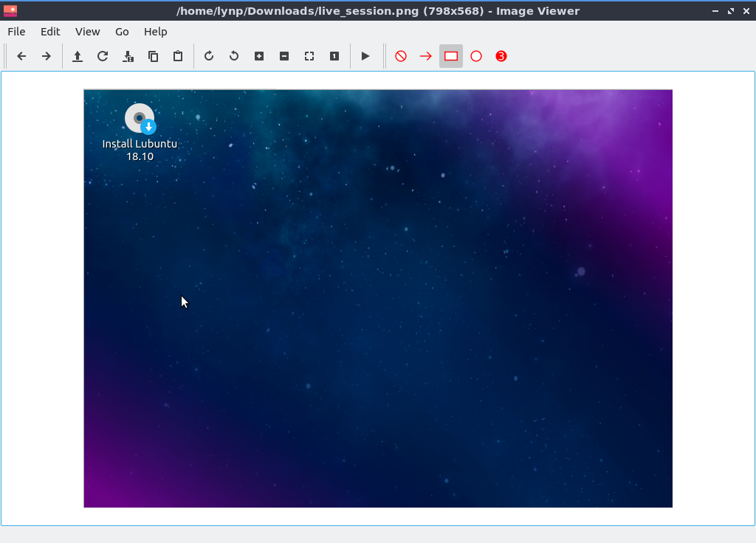Go to the next image with forward arrow
This screenshot has width=756, height=543.
[x=46, y=56]
